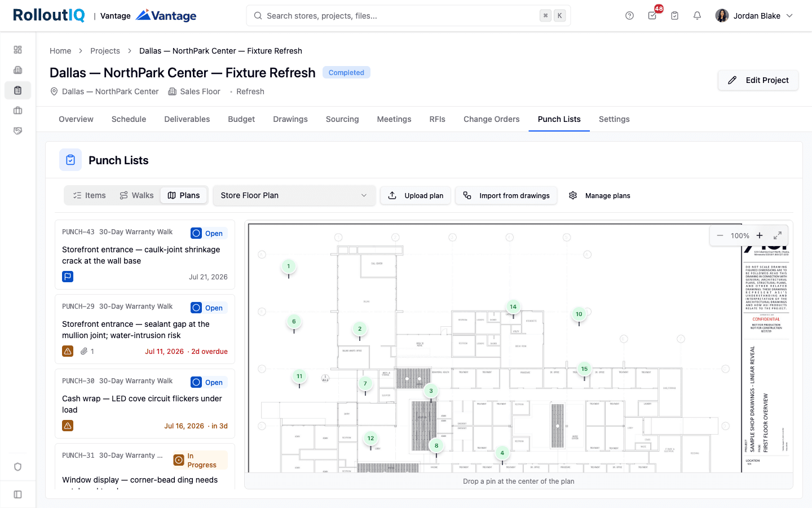Click the Edit Project button
The width and height of the screenshot is (812, 508).
coord(758,80)
